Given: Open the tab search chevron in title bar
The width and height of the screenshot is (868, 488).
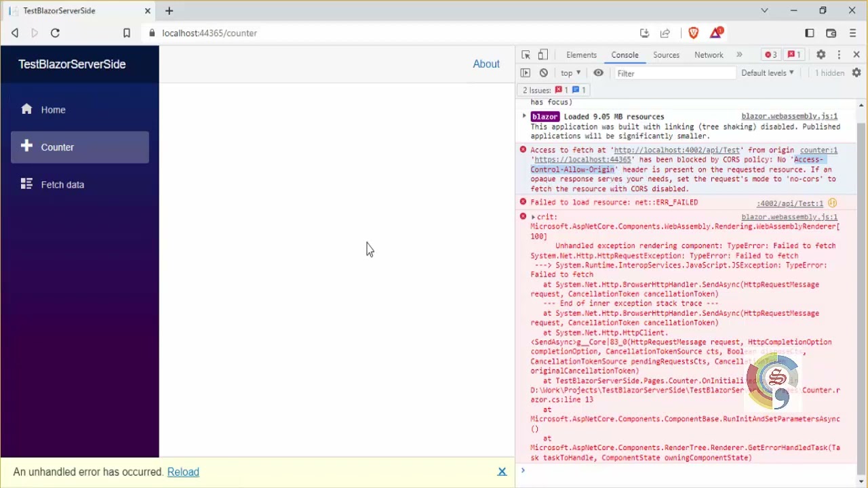Looking at the screenshot, I should coord(764,11).
